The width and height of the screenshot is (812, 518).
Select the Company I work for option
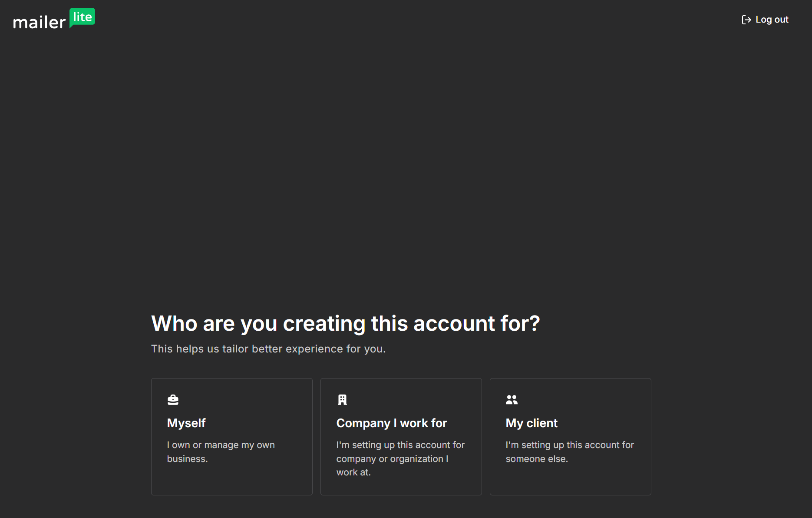401,436
